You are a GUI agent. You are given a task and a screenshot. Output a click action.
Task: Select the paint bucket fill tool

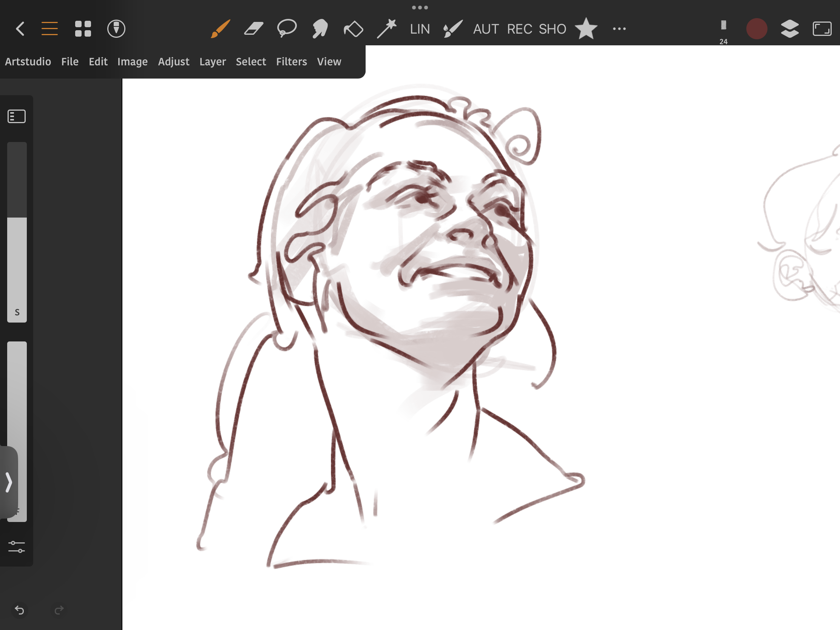tap(353, 28)
